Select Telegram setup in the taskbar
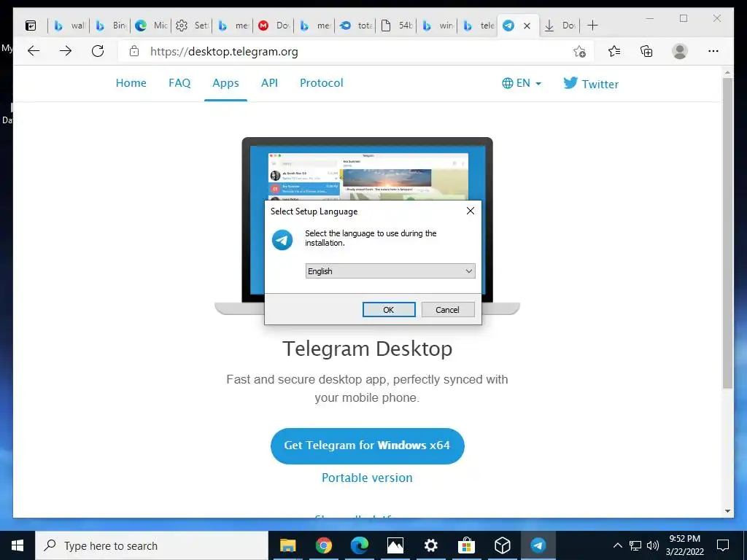This screenshot has height=560, width=747. click(x=538, y=545)
